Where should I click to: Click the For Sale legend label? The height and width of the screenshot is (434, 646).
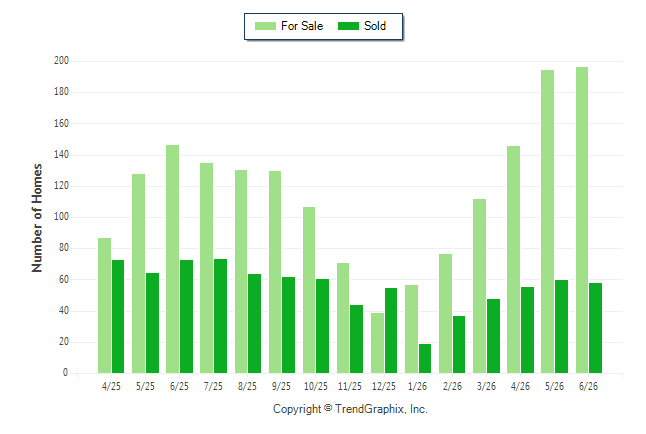point(302,26)
